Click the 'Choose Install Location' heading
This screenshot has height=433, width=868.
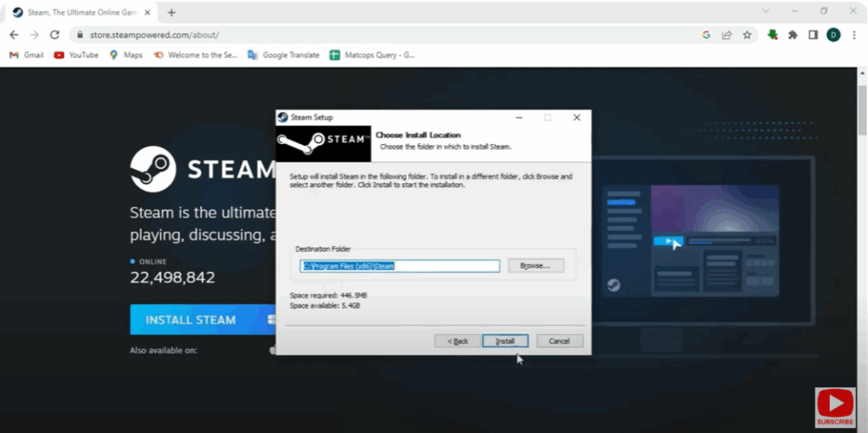(x=418, y=135)
